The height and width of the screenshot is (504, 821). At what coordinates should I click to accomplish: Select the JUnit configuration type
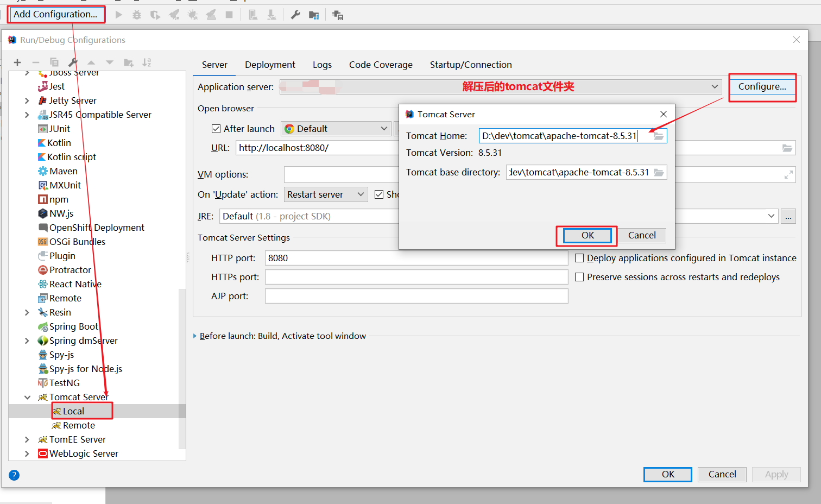(x=54, y=129)
